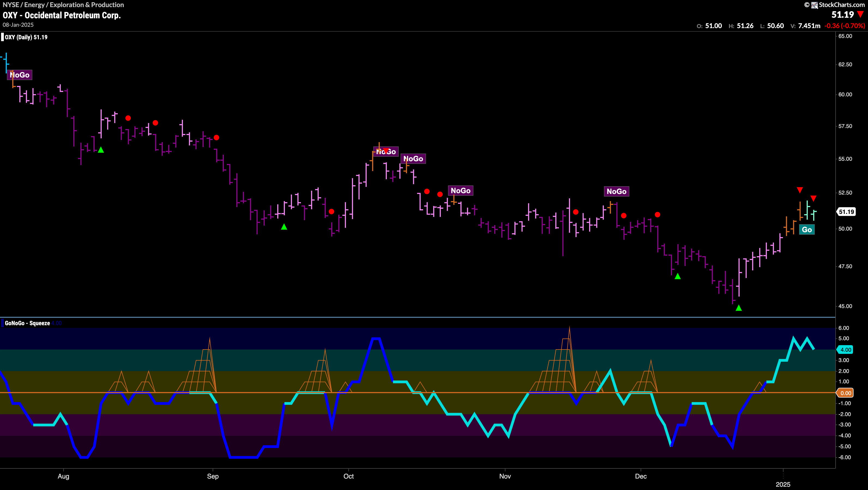The height and width of the screenshot is (490, 868).
Task: Click the green up-triangle in mid-September
Action: (284, 227)
